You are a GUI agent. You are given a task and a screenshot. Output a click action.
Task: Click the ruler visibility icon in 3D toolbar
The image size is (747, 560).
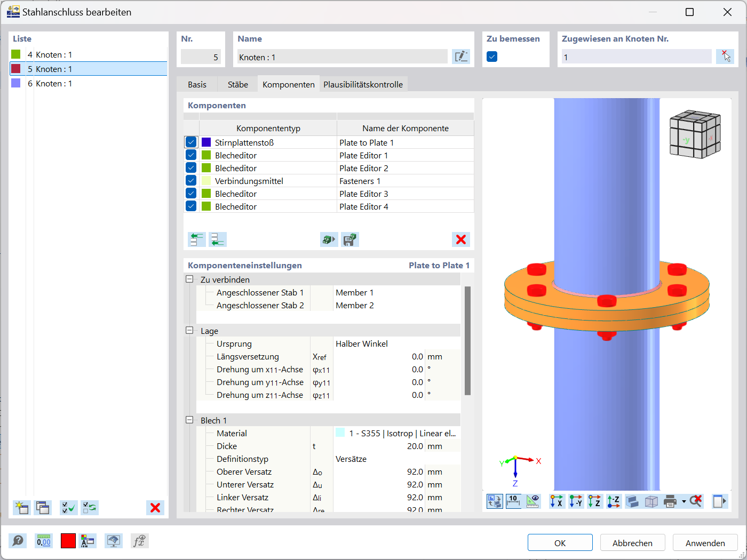[x=533, y=501]
